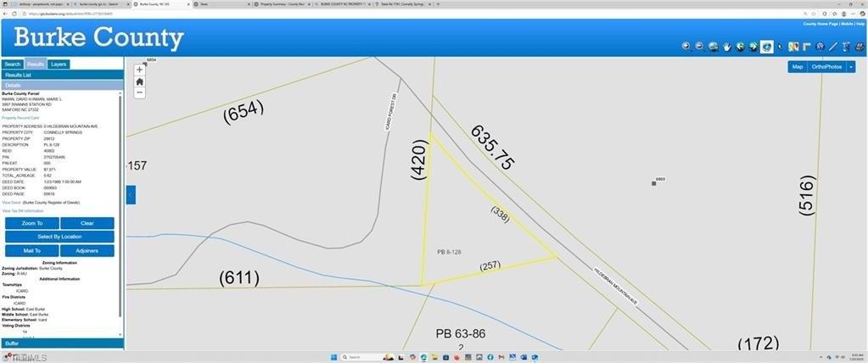Reset map with home button

(139, 81)
